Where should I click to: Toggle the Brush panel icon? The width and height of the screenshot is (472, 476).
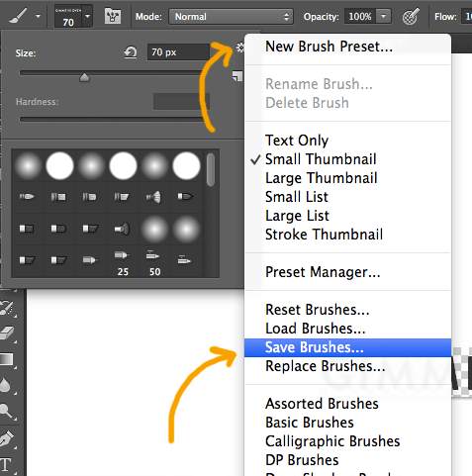tap(113, 16)
